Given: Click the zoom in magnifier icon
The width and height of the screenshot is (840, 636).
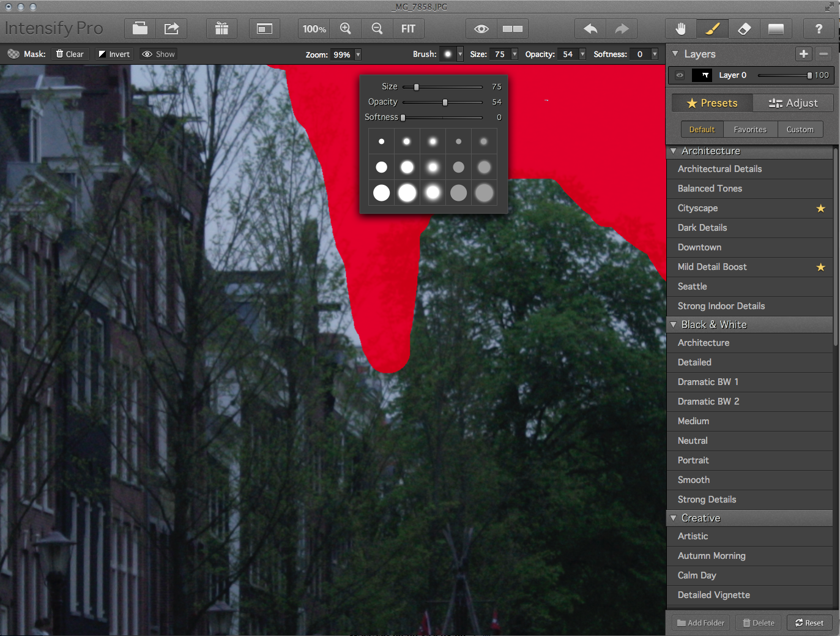Looking at the screenshot, I should [346, 28].
